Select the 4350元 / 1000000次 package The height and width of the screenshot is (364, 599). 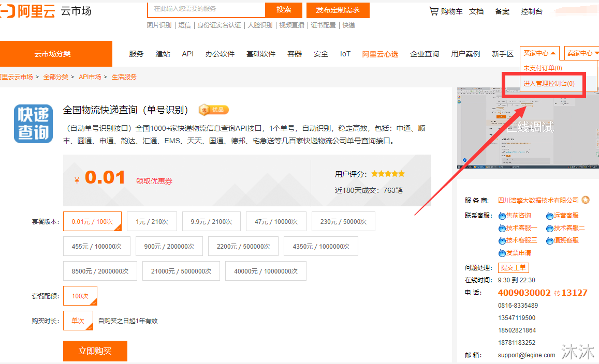pos(321,246)
